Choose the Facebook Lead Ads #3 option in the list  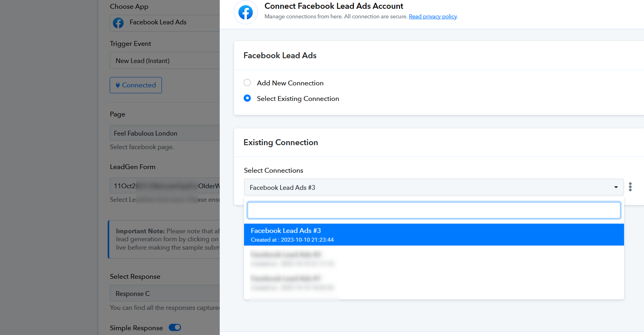coord(434,235)
